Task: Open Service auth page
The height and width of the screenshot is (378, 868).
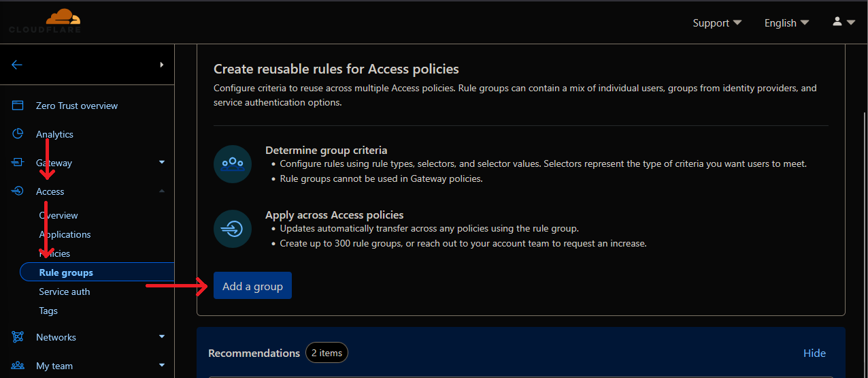Action: click(65, 292)
